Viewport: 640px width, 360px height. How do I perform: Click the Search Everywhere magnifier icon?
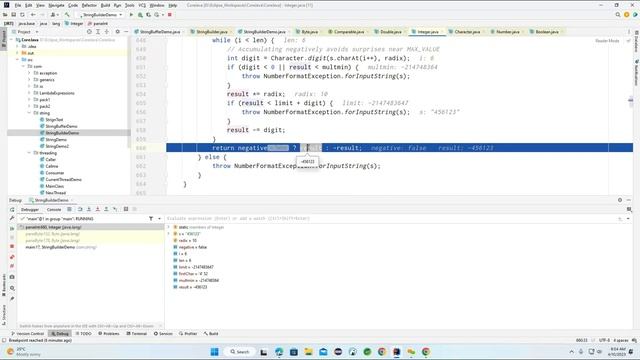click(618, 15)
